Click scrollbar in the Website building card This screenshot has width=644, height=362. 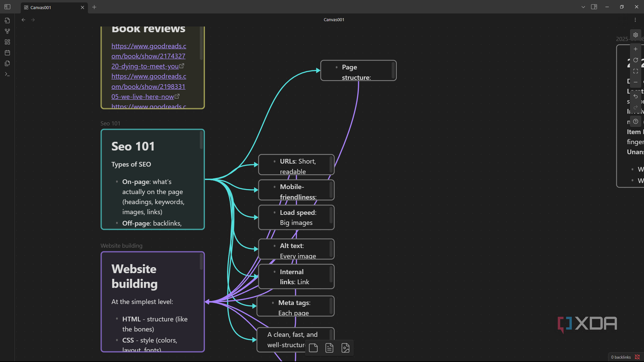point(201,262)
